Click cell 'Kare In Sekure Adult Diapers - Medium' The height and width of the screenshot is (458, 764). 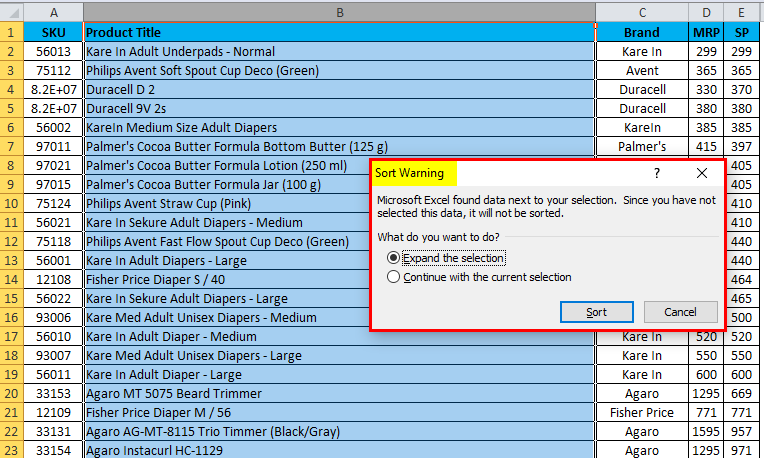[227, 222]
